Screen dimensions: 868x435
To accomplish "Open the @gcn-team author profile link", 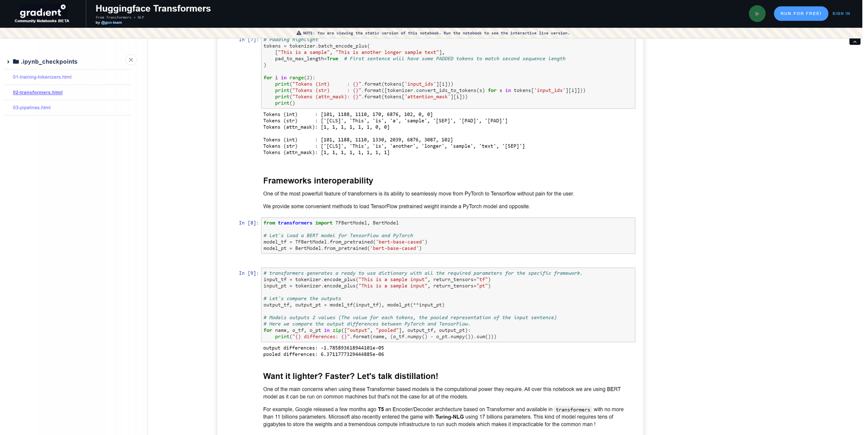I will [x=112, y=23].
